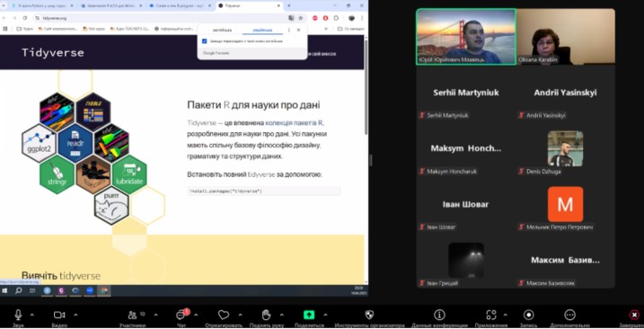Click the red Завершить end button
The image size is (644, 329).
tap(634, 315)
